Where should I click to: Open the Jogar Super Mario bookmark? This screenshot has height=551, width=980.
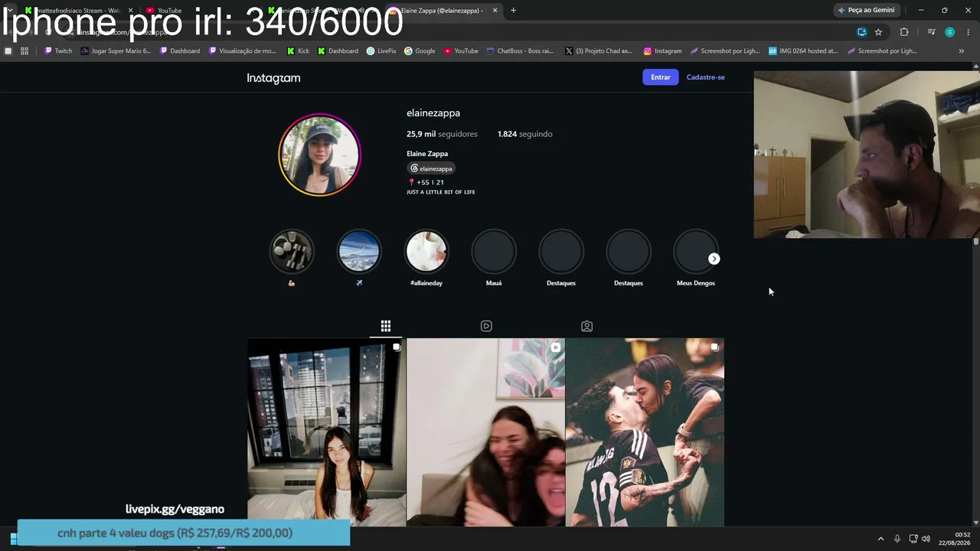pos(116,51)
